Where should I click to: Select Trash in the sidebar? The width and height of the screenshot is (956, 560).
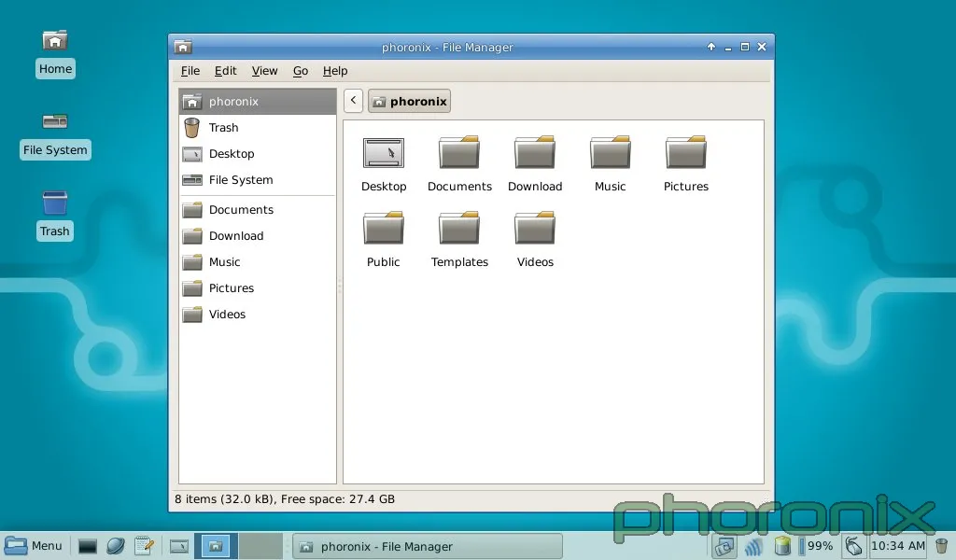coord(258,127)
